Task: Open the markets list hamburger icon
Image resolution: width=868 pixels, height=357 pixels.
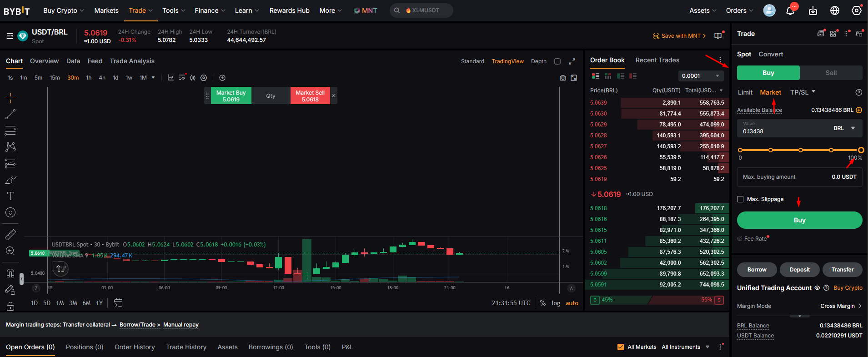Action: pos(10,35)
